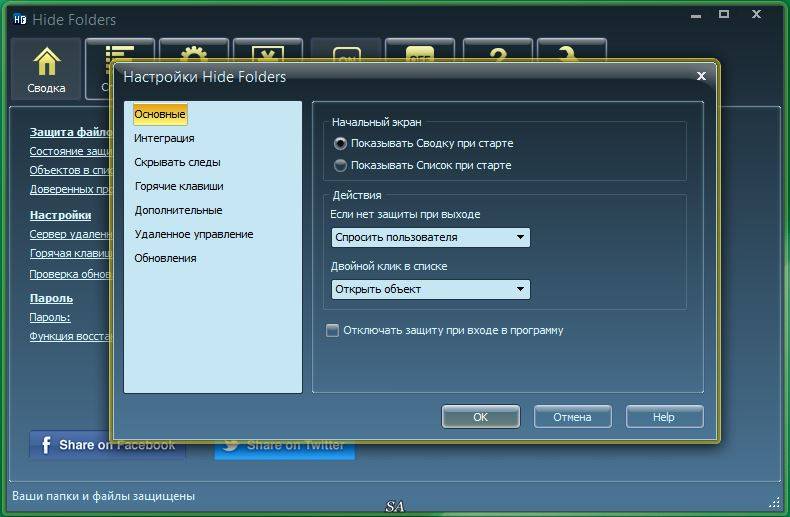
Task: Switch to Дополнительные settings category
Action: [178, 210]
